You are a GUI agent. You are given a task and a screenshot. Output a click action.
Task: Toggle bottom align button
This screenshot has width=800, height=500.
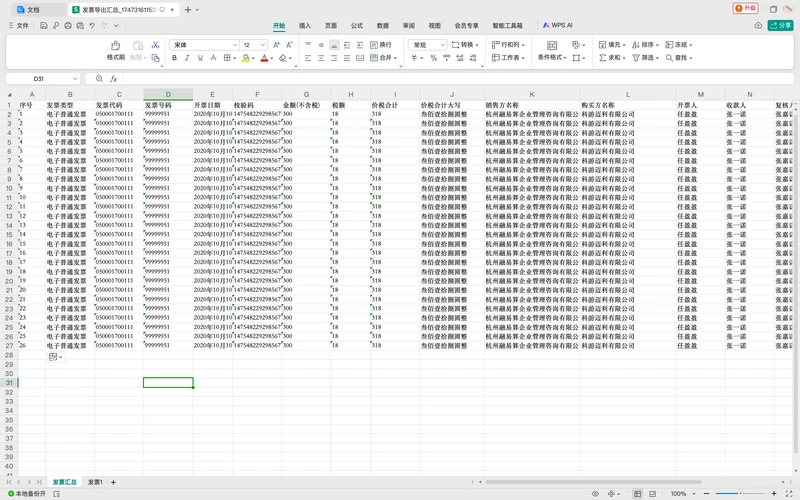[334, 45]
